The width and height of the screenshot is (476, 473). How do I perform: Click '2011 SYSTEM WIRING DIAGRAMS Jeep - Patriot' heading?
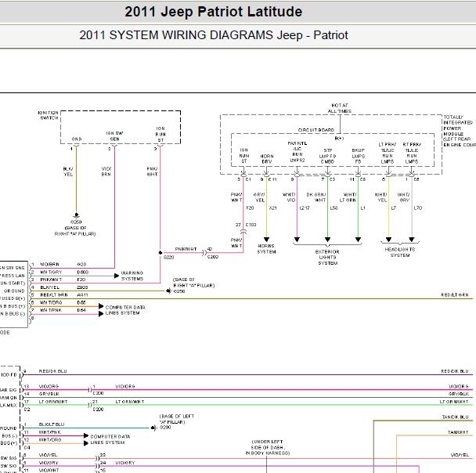tap(214, 35)
